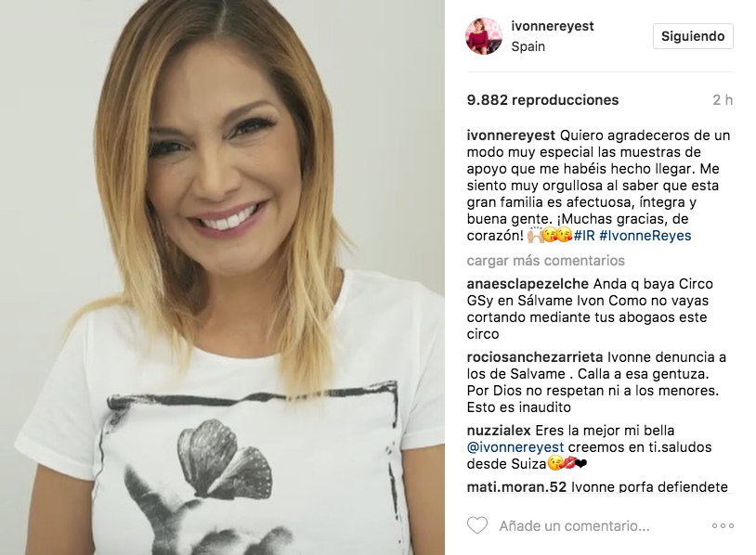Open the #IvonneReyes hashtag link
The image size is (756, 555).
point(645,236)
